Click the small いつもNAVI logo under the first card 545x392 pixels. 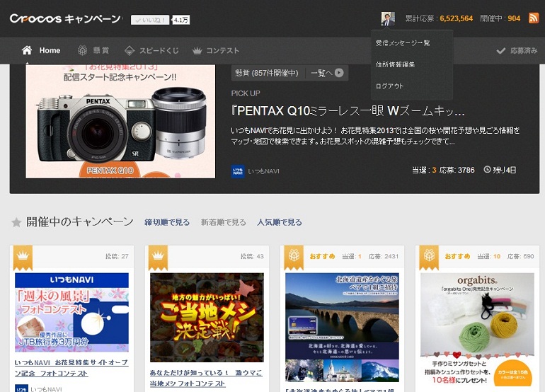(21, 388)
